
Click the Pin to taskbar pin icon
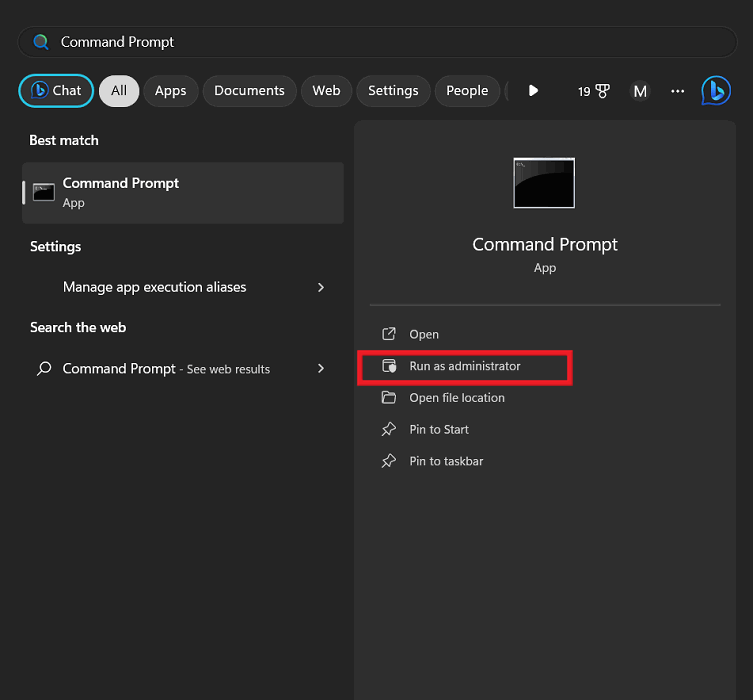coord(389,461)
